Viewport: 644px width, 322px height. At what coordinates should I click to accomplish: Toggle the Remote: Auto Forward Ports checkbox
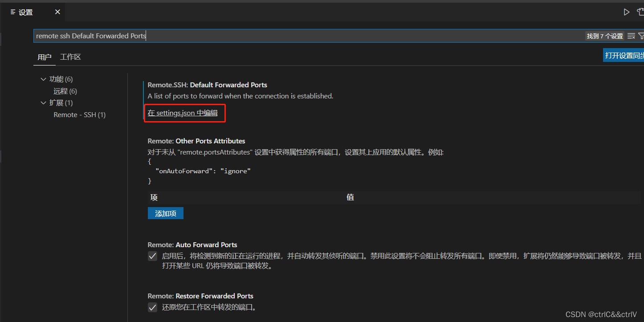(x=153, y=256)
